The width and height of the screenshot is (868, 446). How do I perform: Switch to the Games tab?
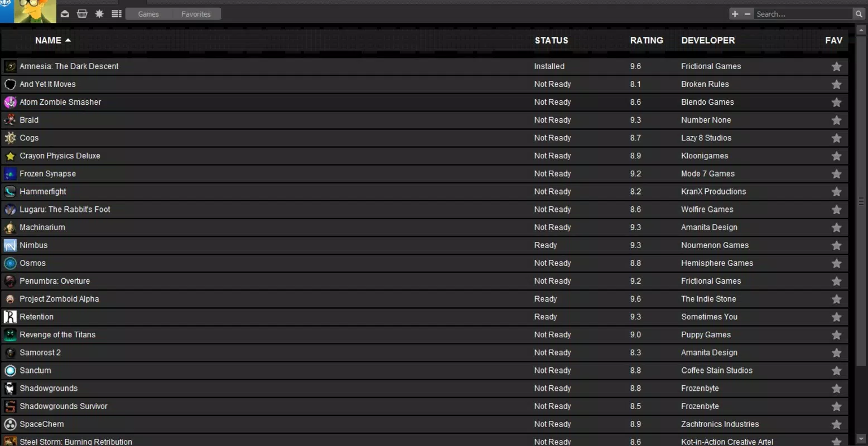148,14
